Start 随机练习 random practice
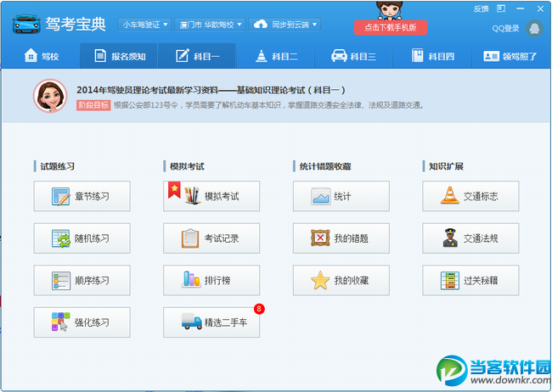 (82, 238)
